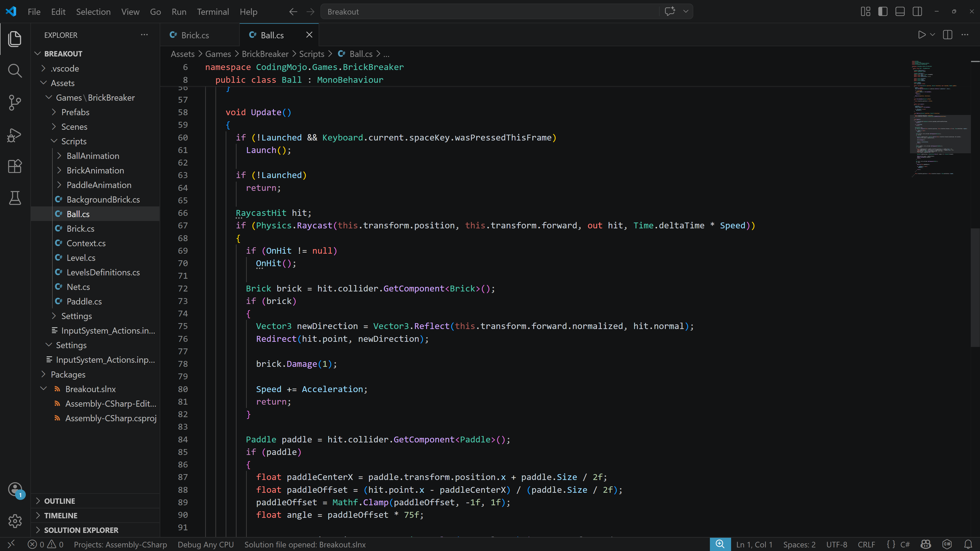Image resolution: width=980 pixels, height=551 pixels.
Task: Click the CRLF line ending indicator
Action: click(x=866, y=545)
